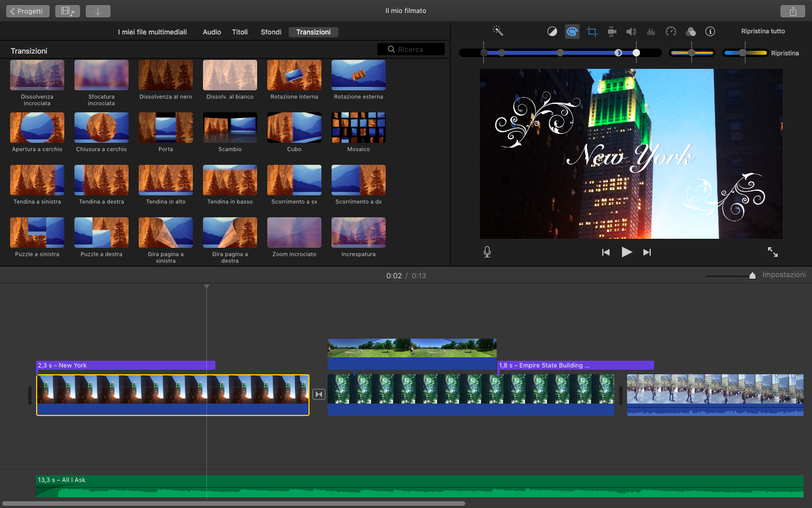Play the movie in the viewer
Viewport: 812px width, 508px height.
coord(626,252)
